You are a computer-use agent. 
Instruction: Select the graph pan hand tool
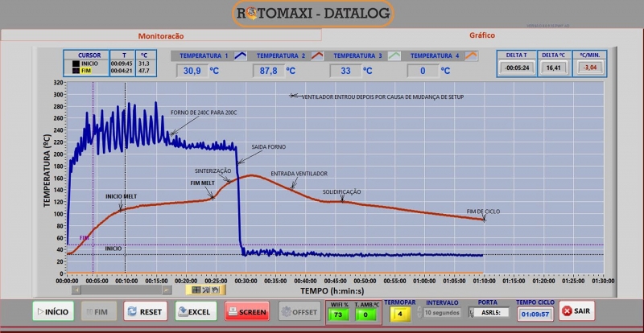(x=215, y=290)
